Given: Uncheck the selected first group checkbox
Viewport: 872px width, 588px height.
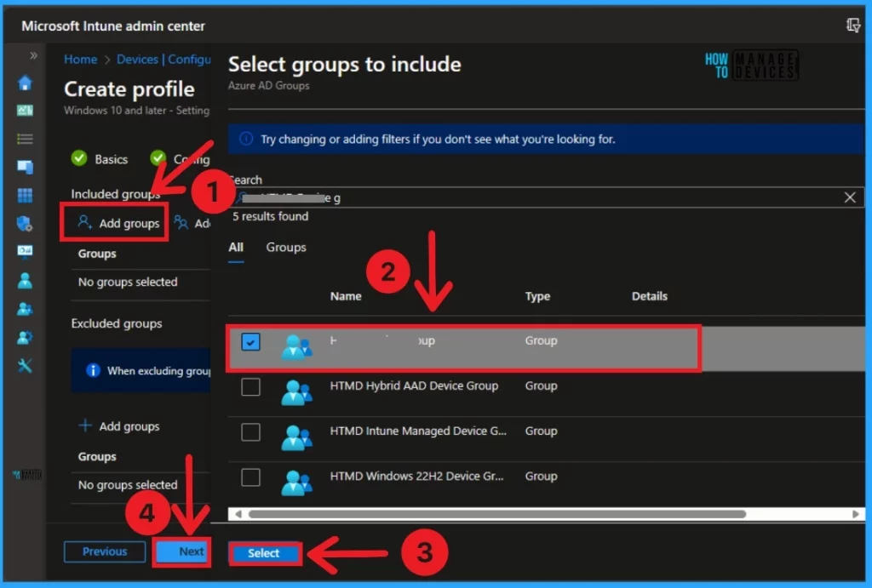Looking at the screenshot, I should click(251, 342).
